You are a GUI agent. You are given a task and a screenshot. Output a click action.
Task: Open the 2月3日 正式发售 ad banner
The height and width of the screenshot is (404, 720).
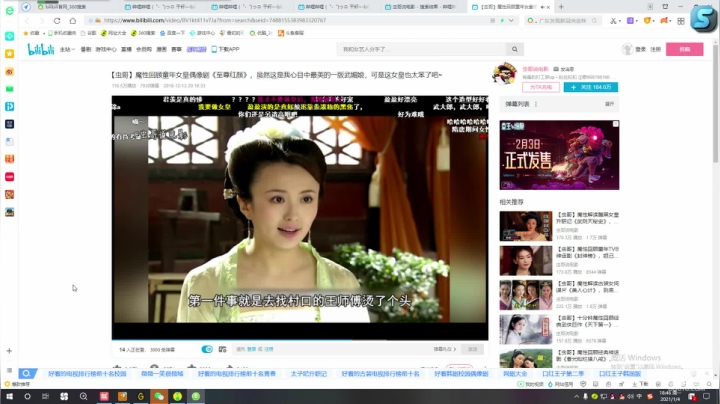pyautogui.click(x=559, y=155)
